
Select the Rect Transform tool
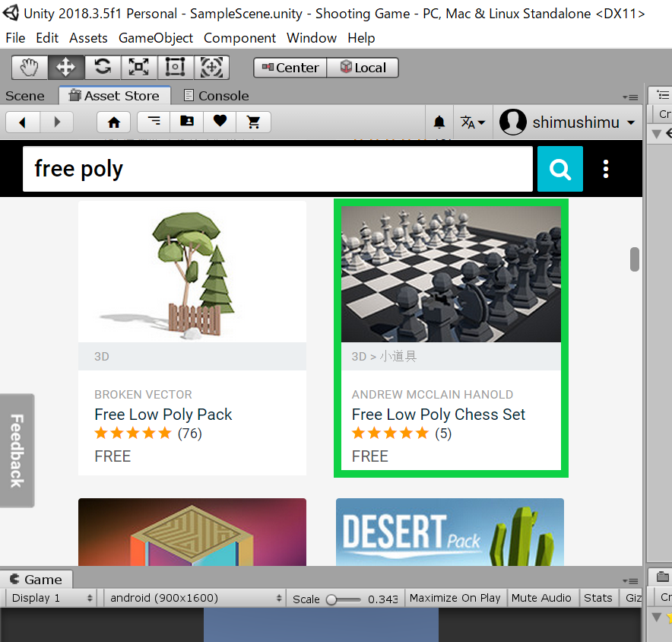pyautogui.click(x=176, y=68)
